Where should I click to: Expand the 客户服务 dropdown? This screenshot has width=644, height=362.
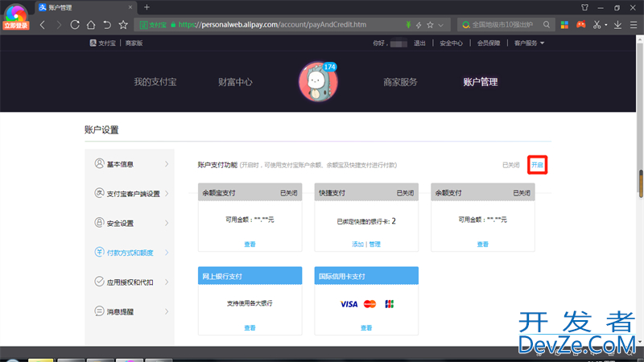click(x=529, y=43)
